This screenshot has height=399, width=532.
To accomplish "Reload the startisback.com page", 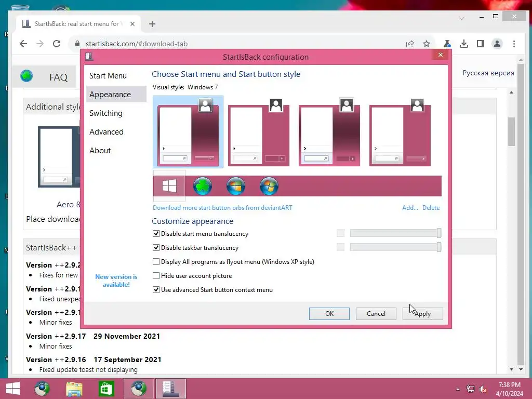I will (x=57, y=44).
